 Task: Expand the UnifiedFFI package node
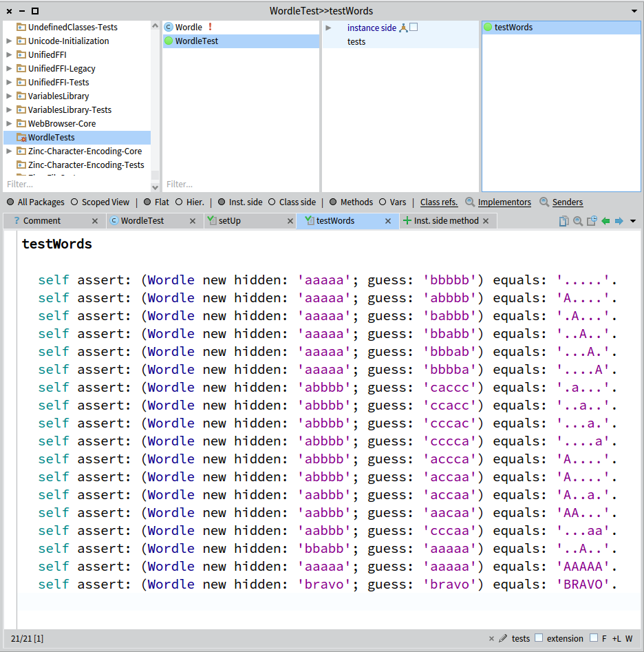pos(9,55)
